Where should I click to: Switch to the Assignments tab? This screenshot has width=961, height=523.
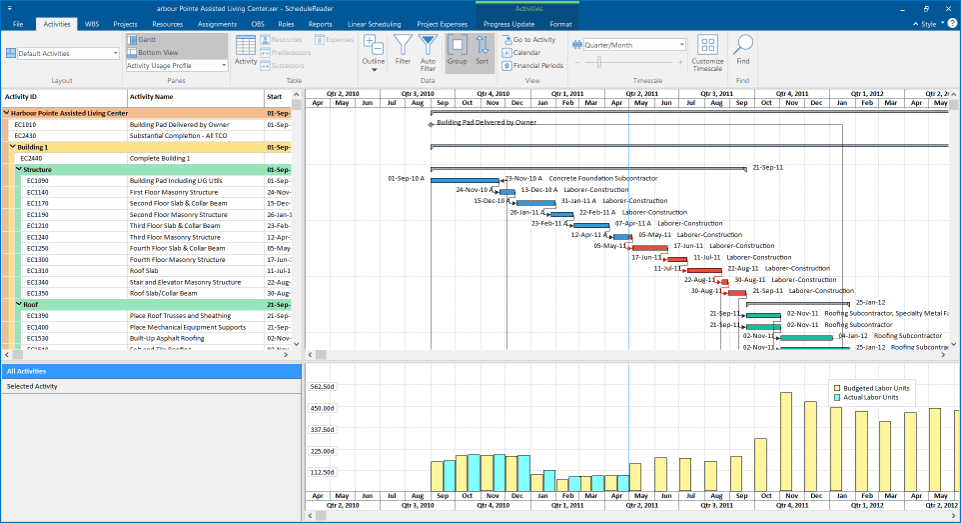(217, 24)
